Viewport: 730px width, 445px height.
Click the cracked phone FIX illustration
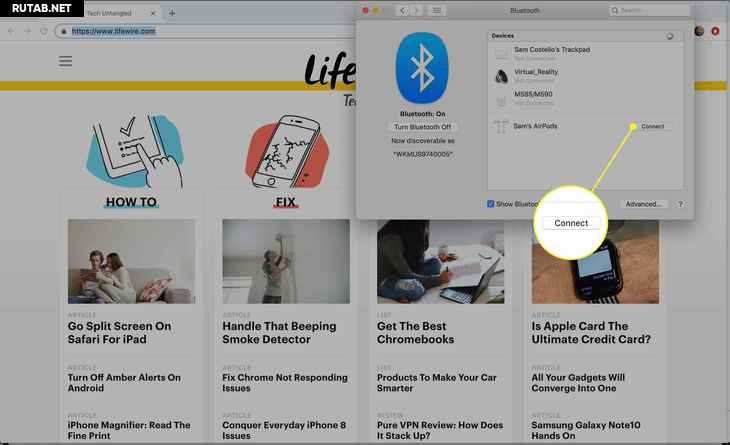[287, 152]
